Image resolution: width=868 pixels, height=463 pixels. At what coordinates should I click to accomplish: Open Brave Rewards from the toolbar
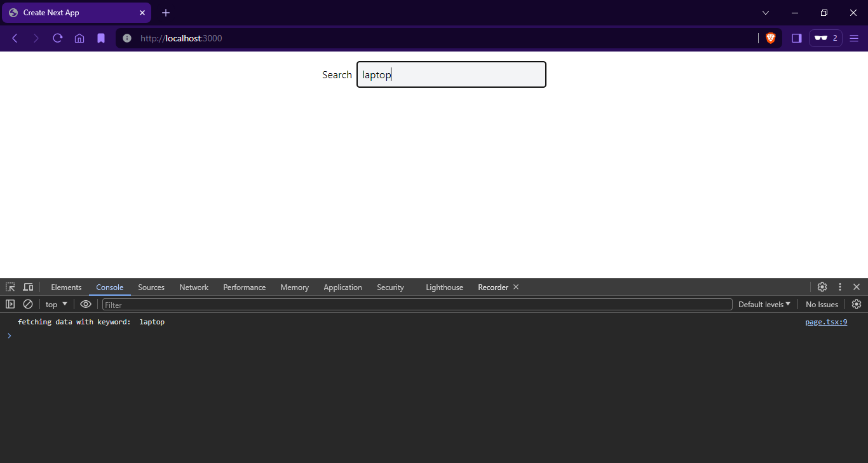(825, 38)
